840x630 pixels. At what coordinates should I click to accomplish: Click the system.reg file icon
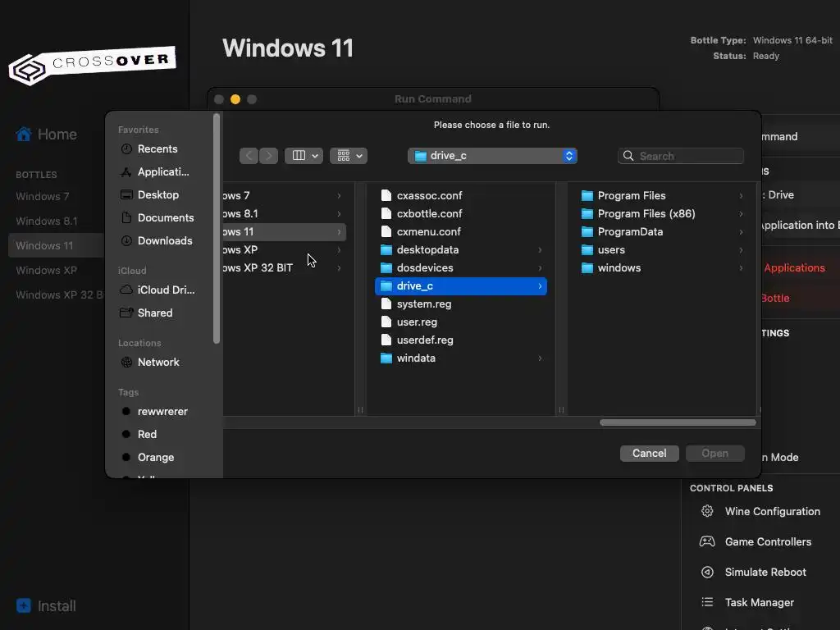[x=386, y=304]
